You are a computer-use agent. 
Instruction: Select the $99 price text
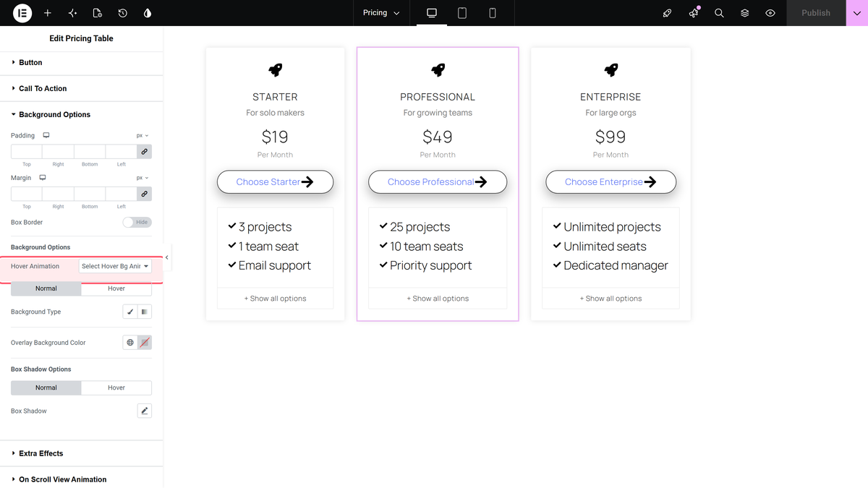611,137
